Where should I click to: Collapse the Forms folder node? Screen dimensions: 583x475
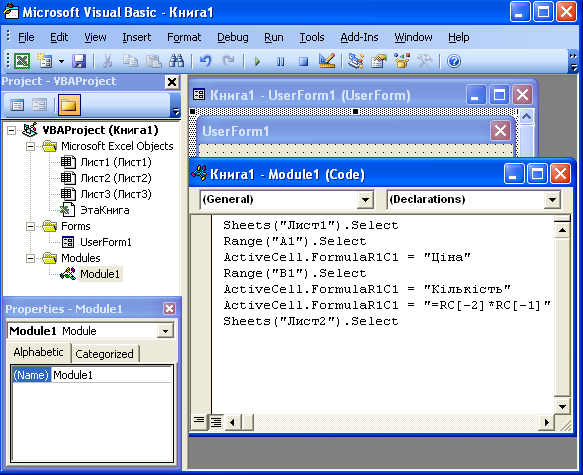point(30,226)
